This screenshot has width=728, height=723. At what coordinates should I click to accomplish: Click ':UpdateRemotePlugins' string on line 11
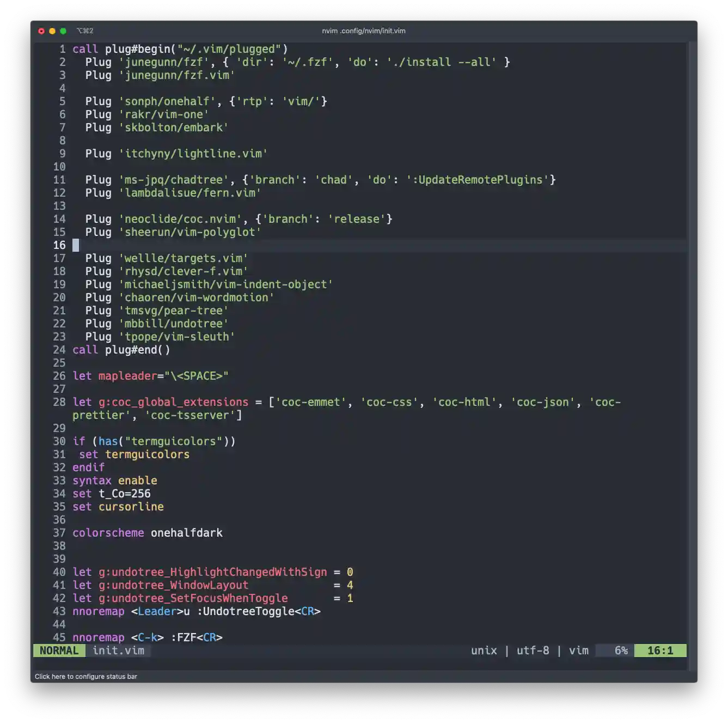478,180
